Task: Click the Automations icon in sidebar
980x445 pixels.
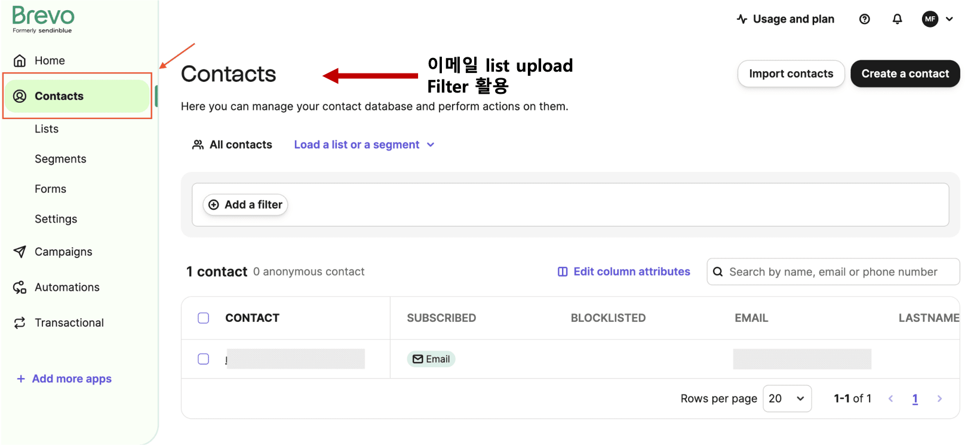Action: coord(20,287)
